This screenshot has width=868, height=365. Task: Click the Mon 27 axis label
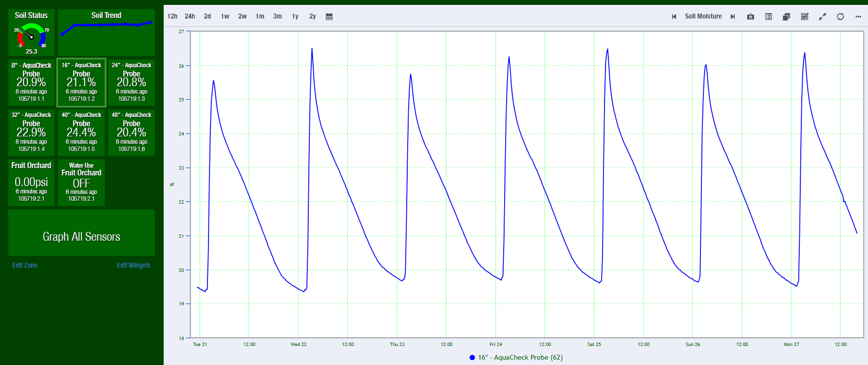click(x=791, y=344)
